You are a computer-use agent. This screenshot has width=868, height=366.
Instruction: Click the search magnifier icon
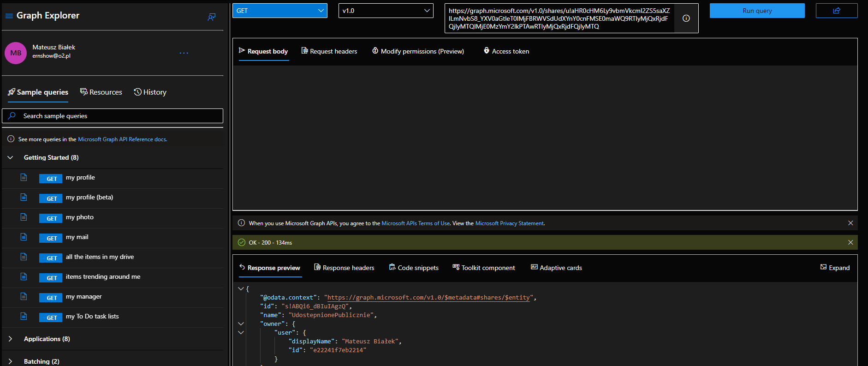tap(12, 116)
